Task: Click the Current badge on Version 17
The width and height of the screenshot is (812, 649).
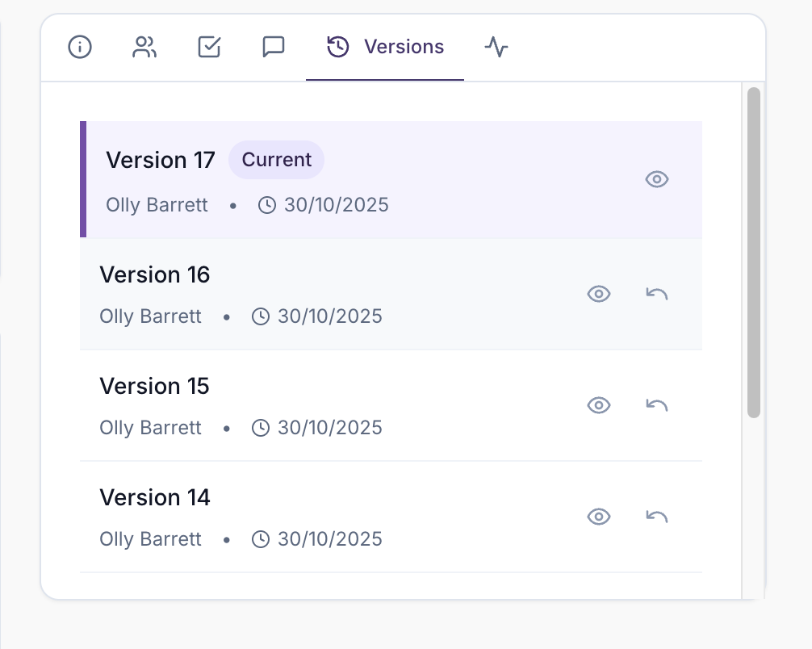Action: 276,160
